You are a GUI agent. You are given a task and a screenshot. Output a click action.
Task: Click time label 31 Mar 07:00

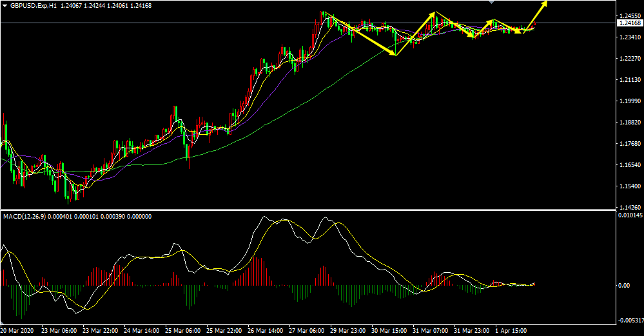(x=431, y=331)
